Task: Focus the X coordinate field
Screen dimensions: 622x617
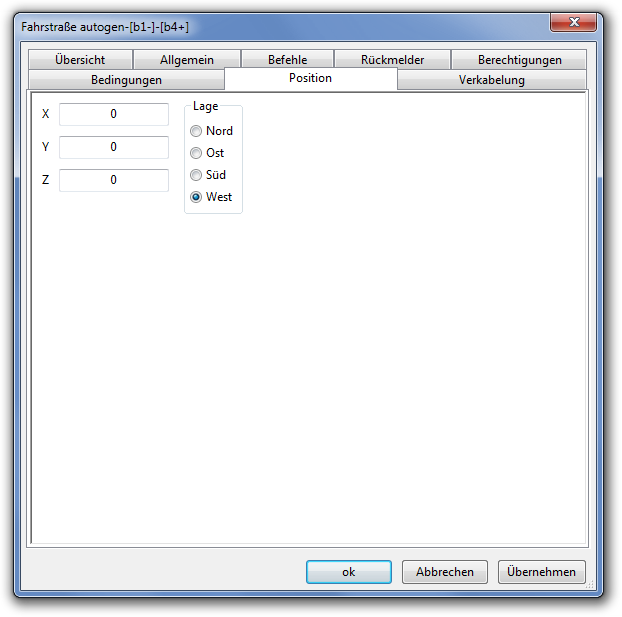Action: 114,114
